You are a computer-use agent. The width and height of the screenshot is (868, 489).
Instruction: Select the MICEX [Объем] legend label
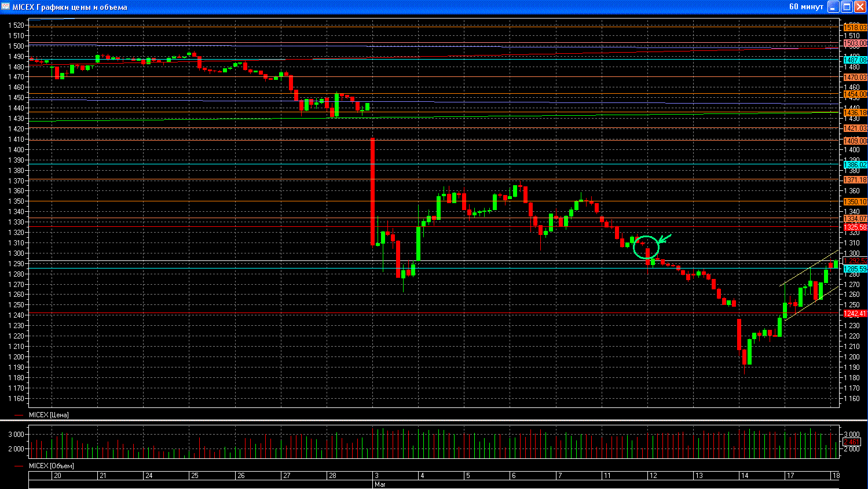click(x=52, y=466)
